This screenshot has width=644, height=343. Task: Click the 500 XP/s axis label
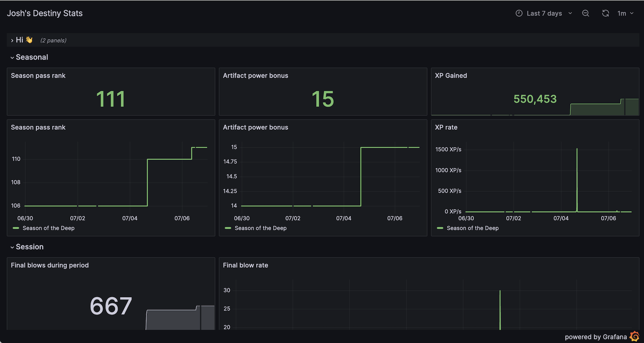450,191
